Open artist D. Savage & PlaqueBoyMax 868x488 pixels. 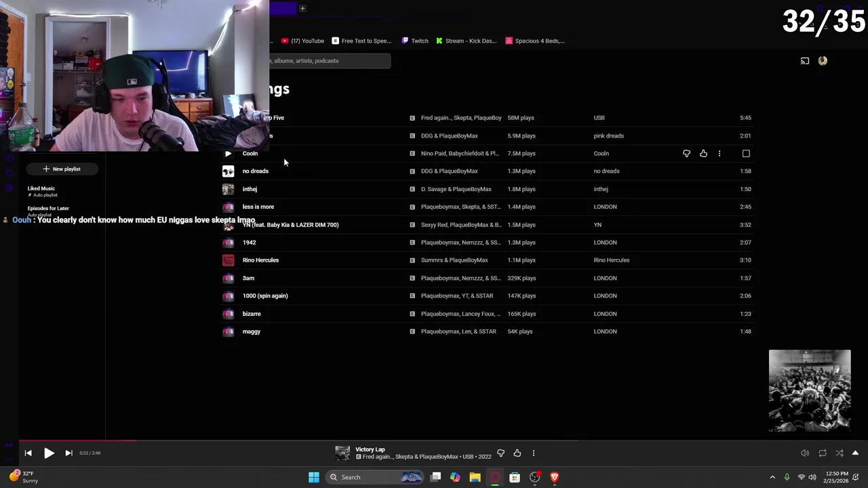[x=456, y=189]
